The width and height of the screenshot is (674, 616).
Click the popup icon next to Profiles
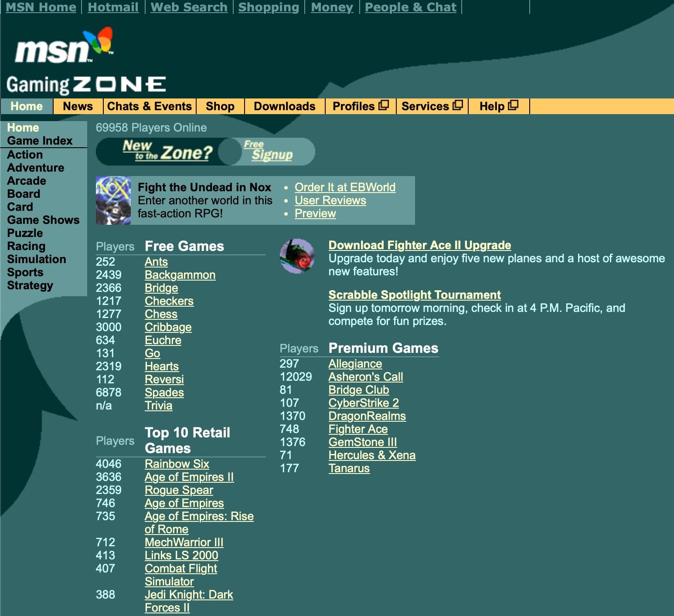coord(384,105)
